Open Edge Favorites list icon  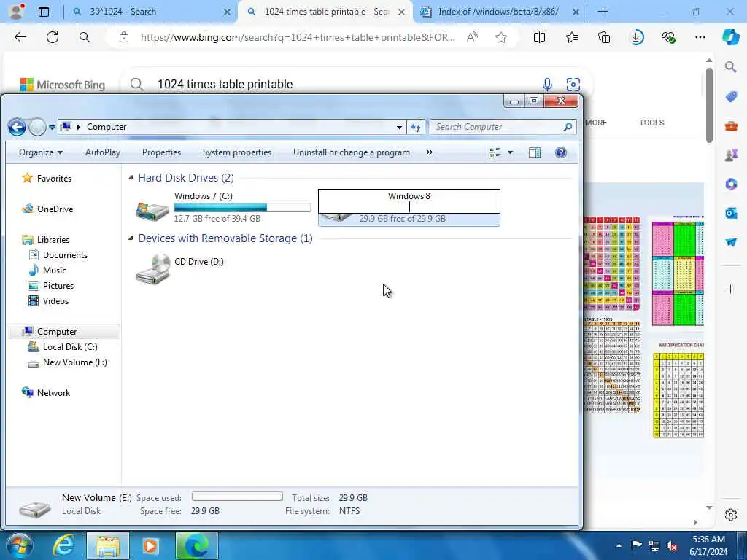(x=572, y=37)
